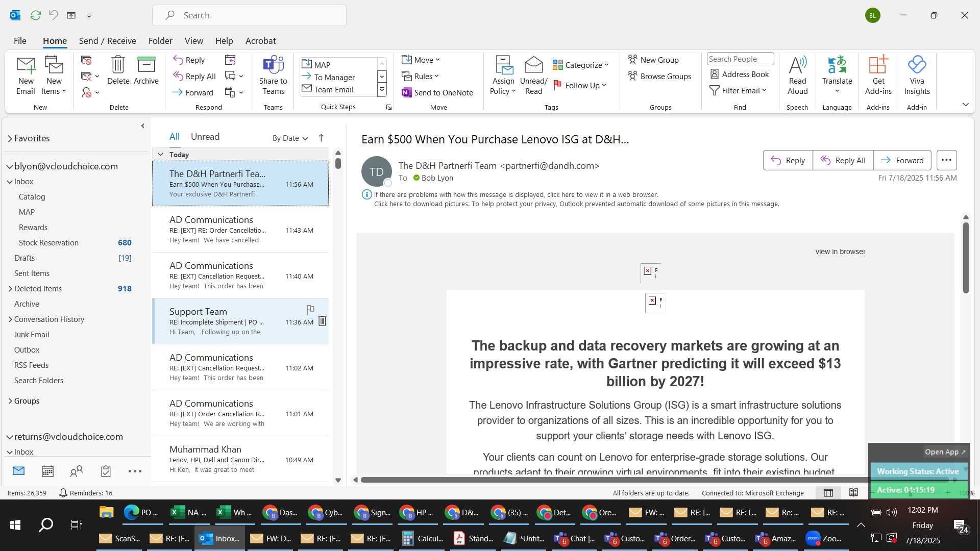980x551 pixels.
Task: Expand the Groups section
Action: click(10, 401)
